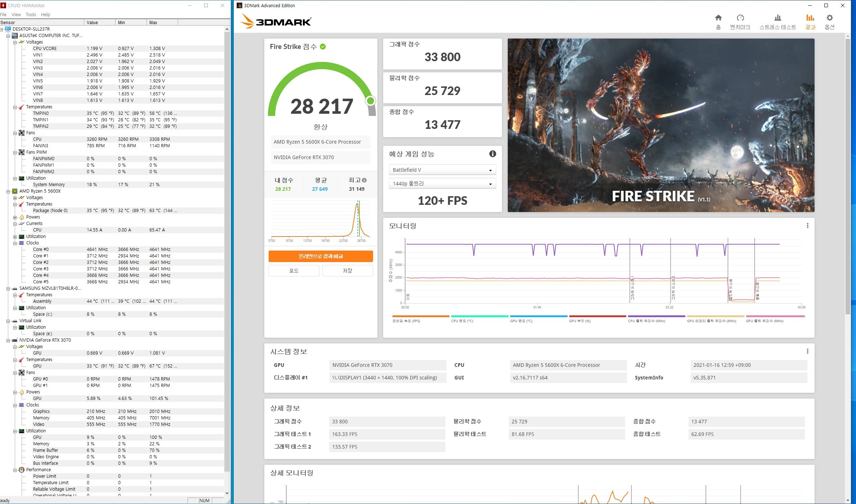Viewport: 856px width, 504px height.
Task: Expand the AMD Ryzen Powers node
Action: (x=15, y=217)
